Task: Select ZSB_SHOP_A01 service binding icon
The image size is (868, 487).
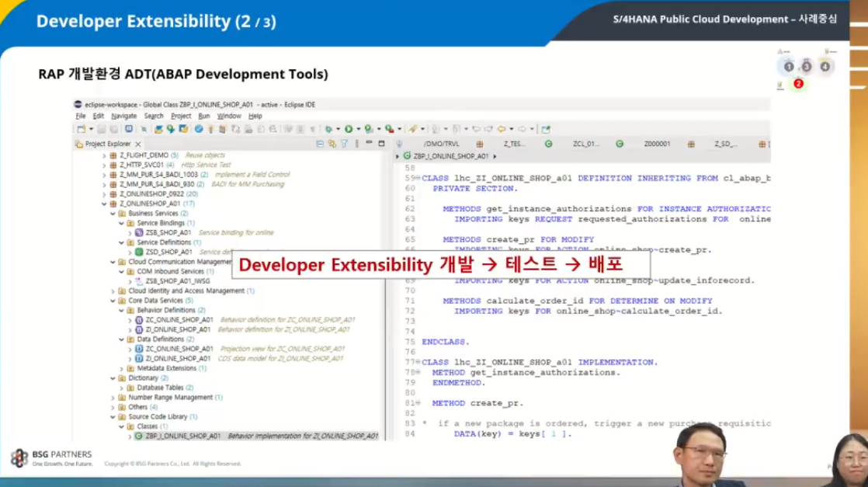Action: pos(140,233)
